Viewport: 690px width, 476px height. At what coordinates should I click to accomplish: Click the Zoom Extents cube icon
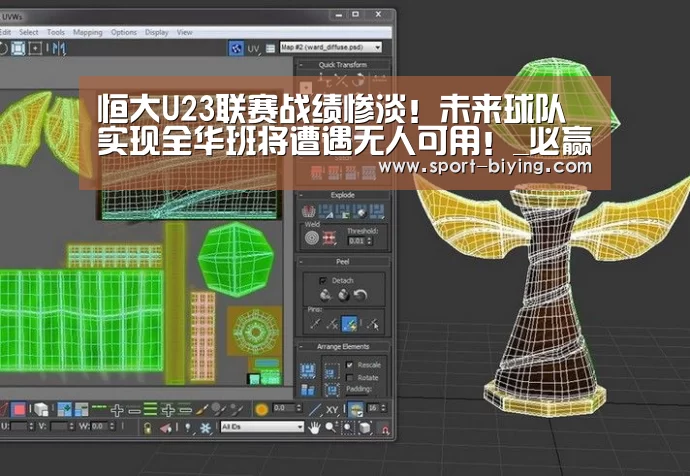point(365,428)
